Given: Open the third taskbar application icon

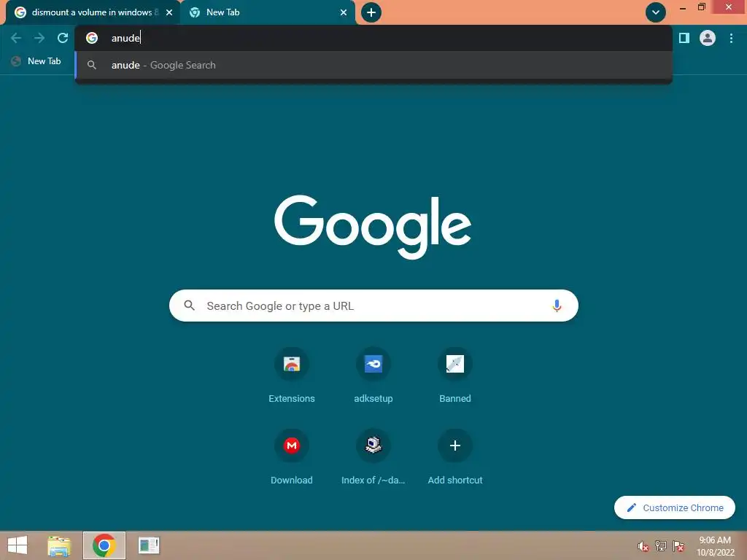Looking at the screenshot, I should click(149, 545).
